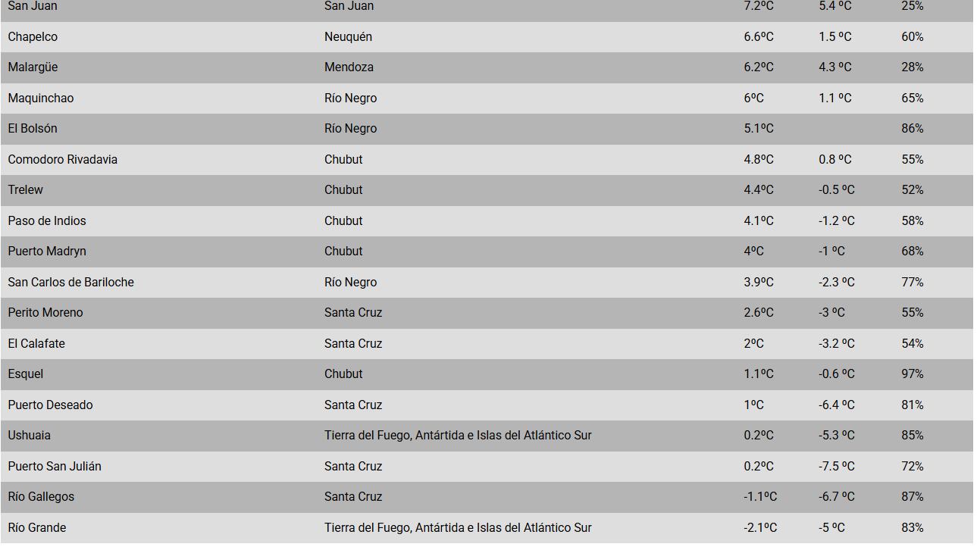Select Río Gallegos temperature -1.1ºC
The image size is (980, 547).
coord(759,497)
